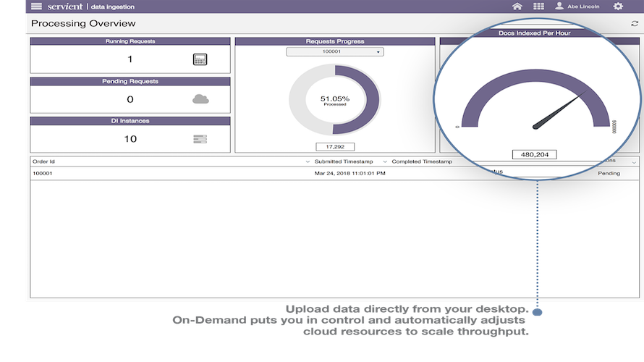Screen dimensions: 644x362
Task: Click the servient data ingestion logo
Action: (90, 7)
